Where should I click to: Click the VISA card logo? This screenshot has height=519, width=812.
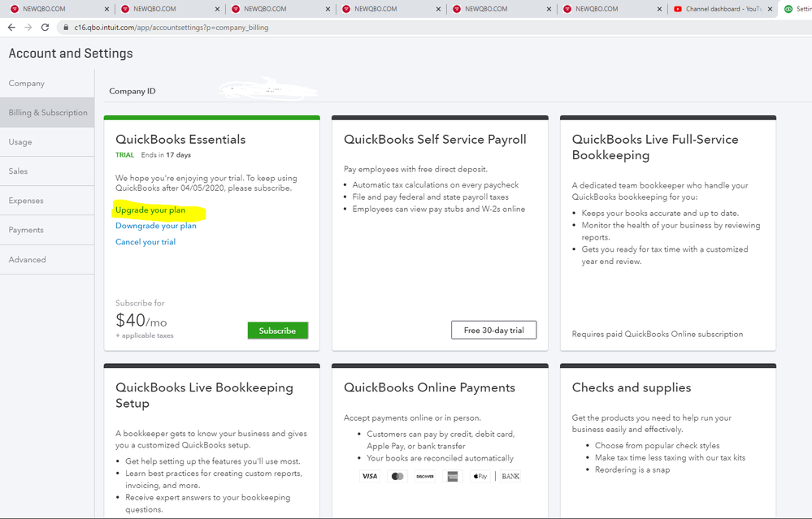click(370, 476)
